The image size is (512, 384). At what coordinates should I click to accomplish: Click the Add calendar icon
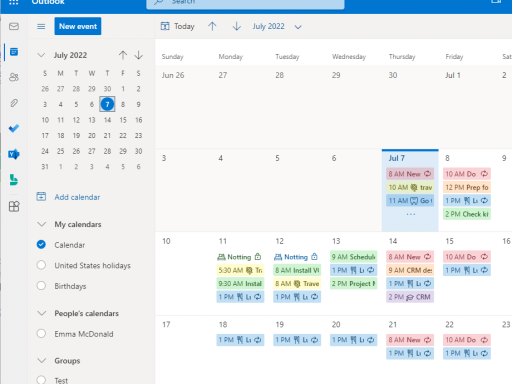41,197
